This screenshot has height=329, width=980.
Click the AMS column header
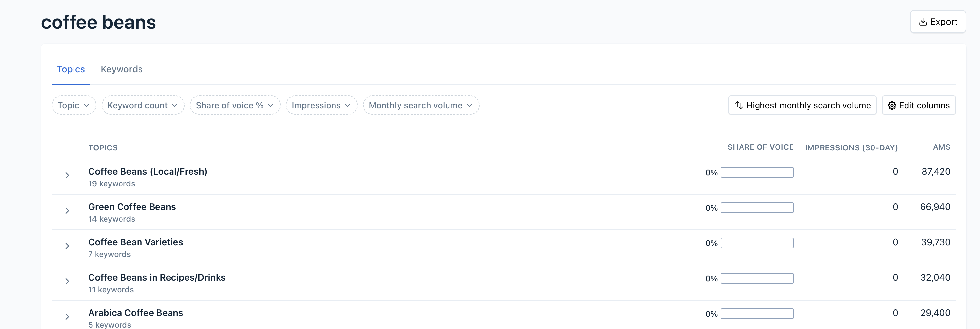pyautogui.click(x=941, y=147)
